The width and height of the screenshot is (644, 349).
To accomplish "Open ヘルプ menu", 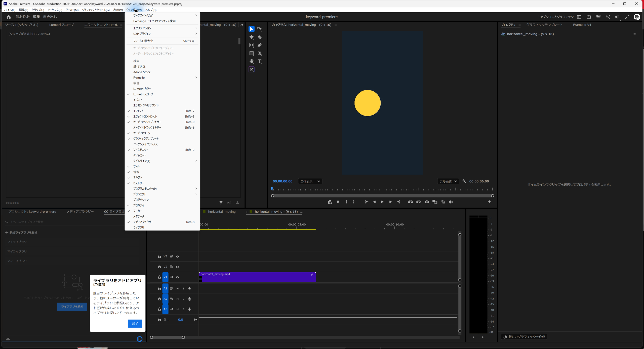I will point(151,10).
